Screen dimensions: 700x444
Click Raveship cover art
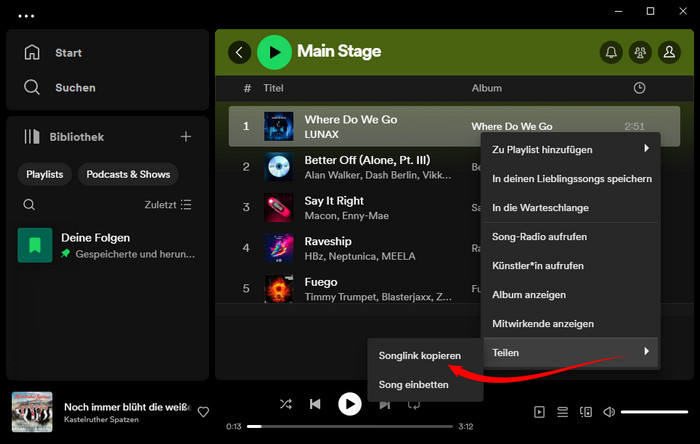point(279,248)
